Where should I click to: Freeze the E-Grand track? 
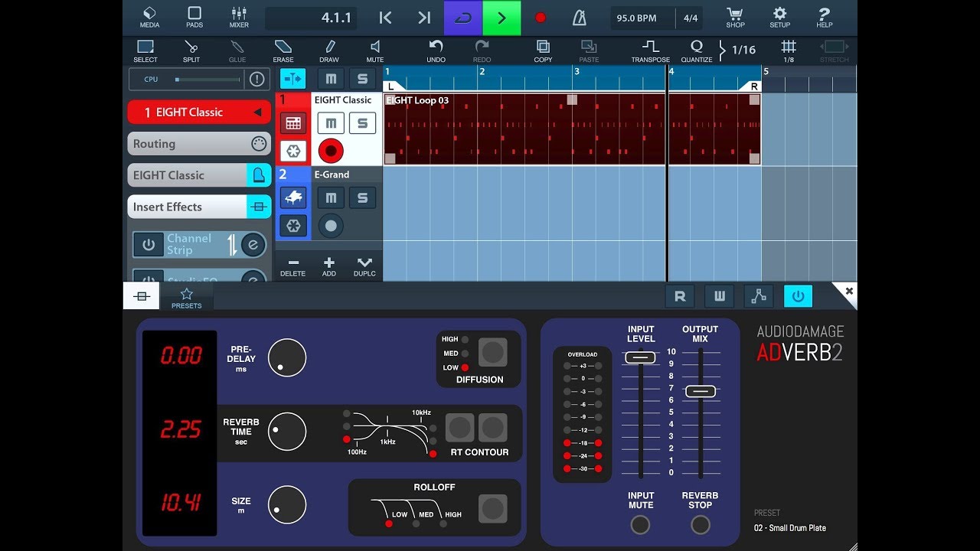click(x=292, y=226)
